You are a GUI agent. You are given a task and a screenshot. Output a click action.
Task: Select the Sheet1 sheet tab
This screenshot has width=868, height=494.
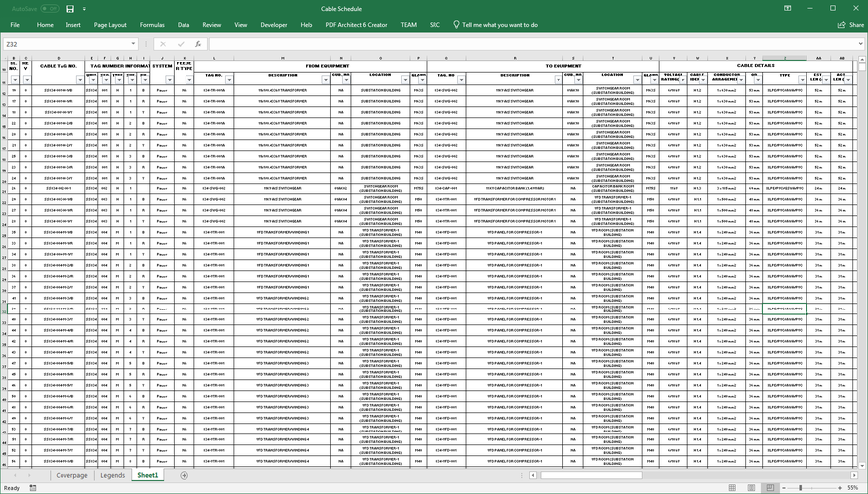click(147, 475)
